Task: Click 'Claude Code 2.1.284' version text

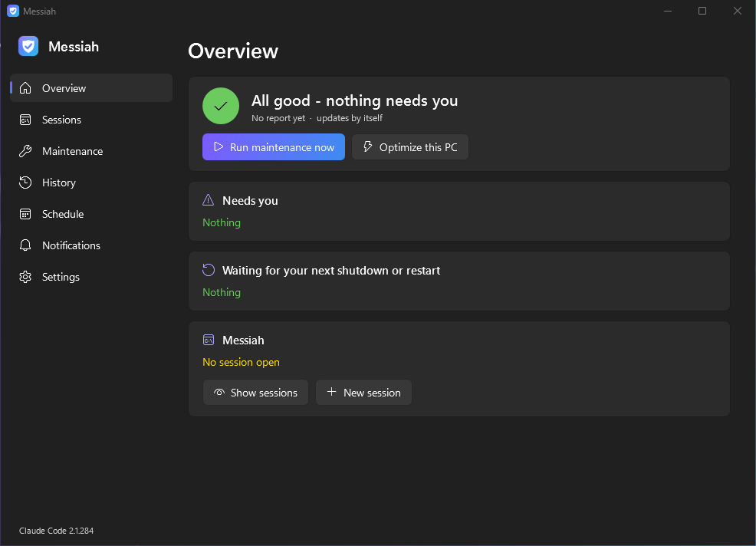Action: tap(57, 531)
